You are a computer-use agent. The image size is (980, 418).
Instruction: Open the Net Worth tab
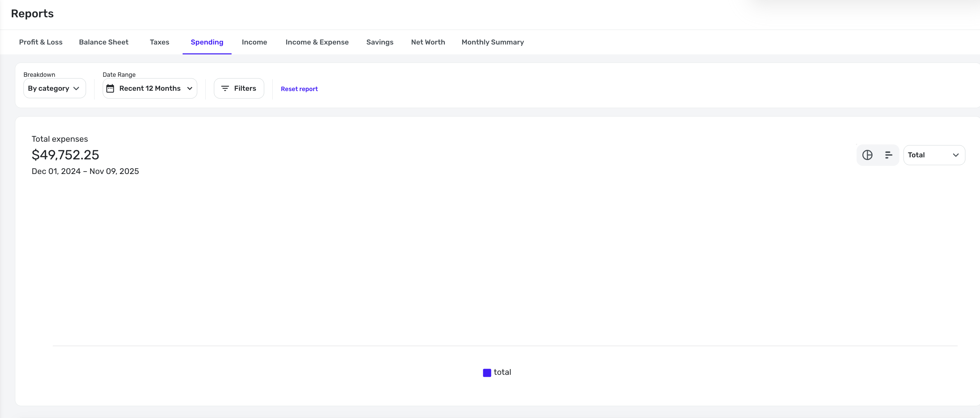pos(428,42)
